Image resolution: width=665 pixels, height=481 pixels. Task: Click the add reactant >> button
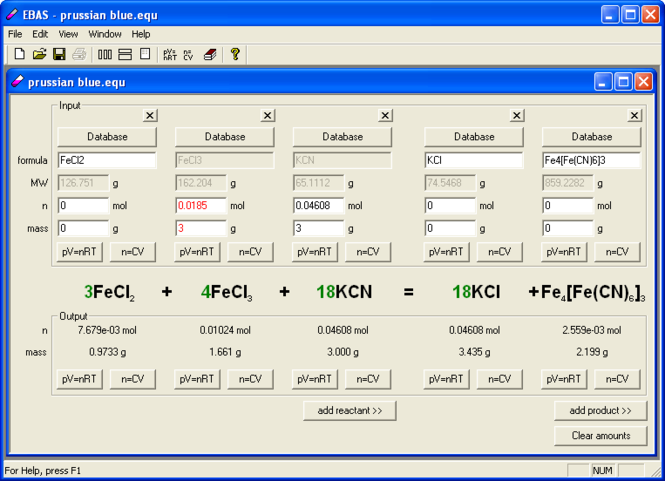pos(350,411)
